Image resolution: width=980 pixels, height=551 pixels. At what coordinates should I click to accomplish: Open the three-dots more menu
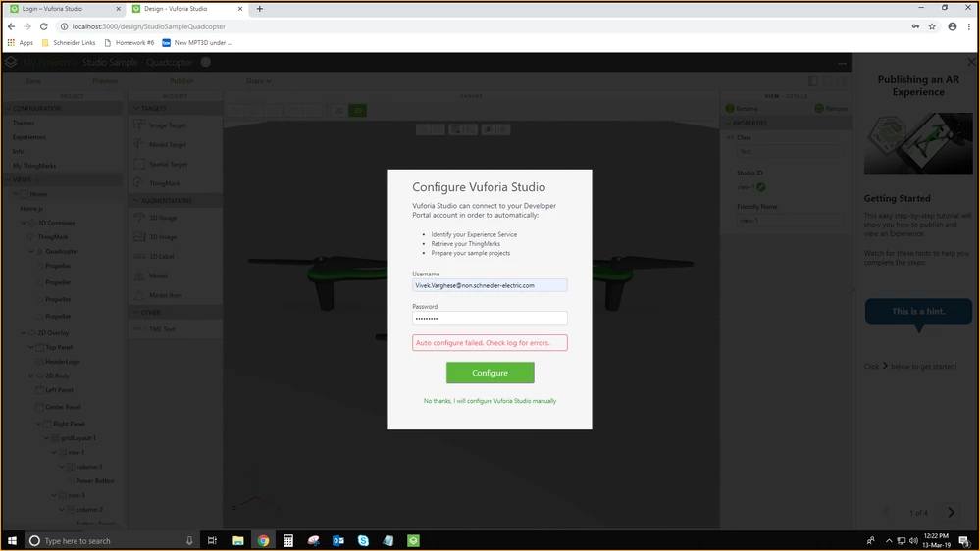pyautogui.click(x=843, y=63)
